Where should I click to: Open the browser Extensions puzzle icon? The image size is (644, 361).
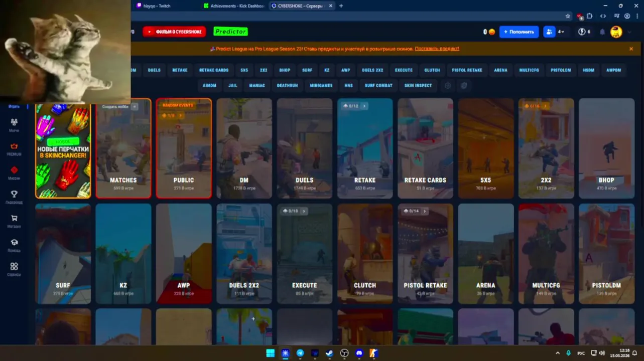590,16
